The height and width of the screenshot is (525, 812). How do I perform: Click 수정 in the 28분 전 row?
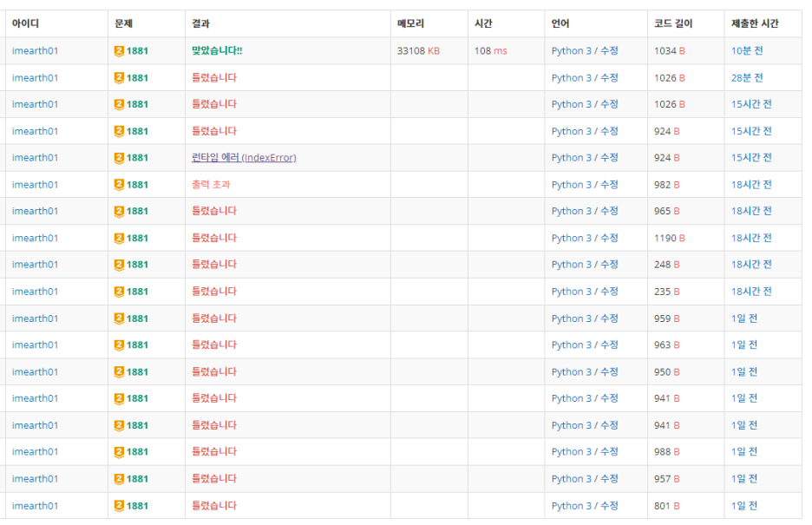(609, 77)
